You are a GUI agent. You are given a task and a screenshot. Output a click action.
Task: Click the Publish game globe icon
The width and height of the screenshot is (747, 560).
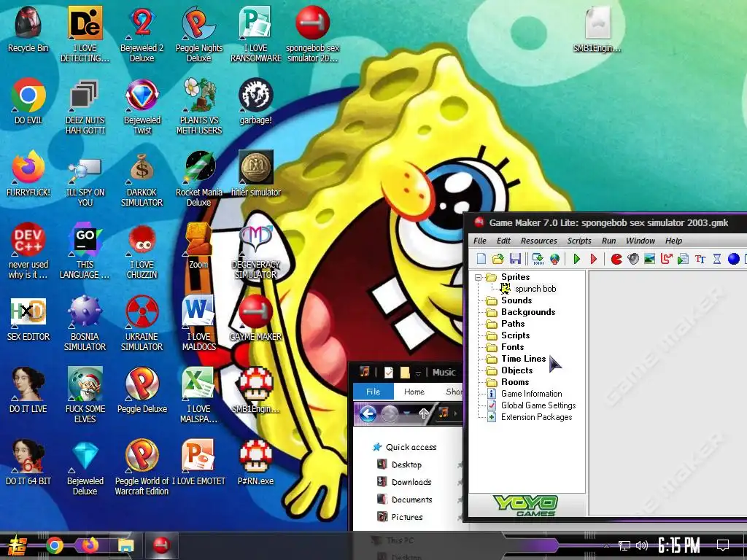(554, 259)
